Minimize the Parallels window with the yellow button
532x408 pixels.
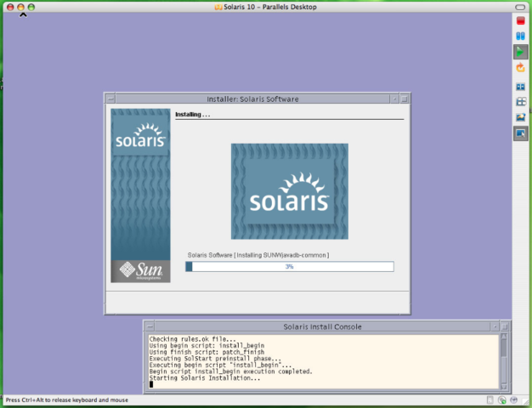click(20, 7)
